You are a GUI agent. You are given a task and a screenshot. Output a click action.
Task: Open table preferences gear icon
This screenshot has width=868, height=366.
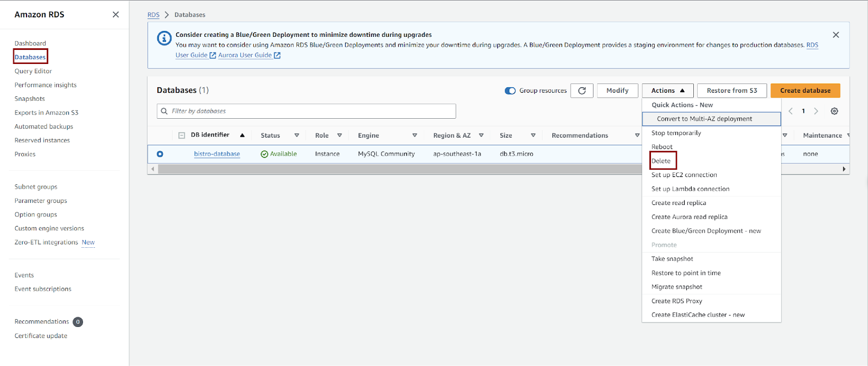[834, 111]
